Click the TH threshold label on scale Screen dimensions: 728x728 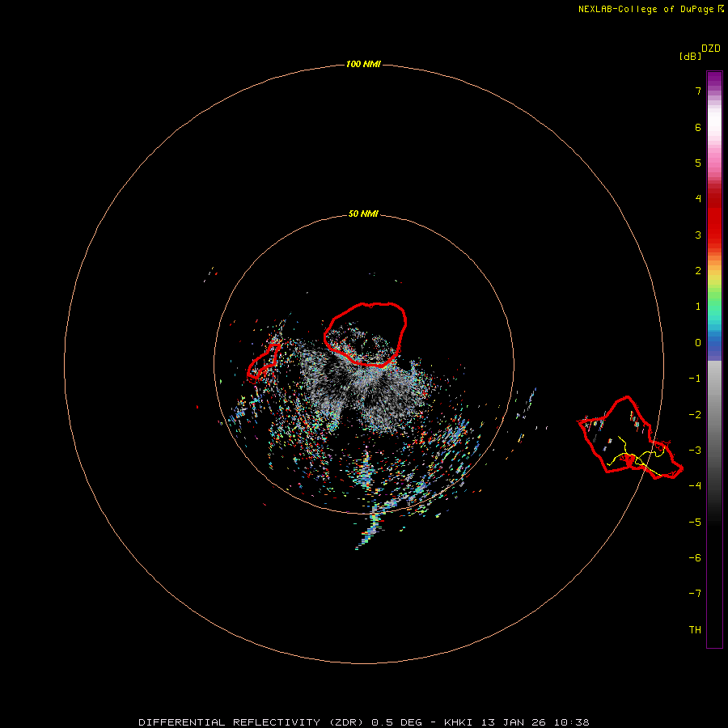point(695,630)
